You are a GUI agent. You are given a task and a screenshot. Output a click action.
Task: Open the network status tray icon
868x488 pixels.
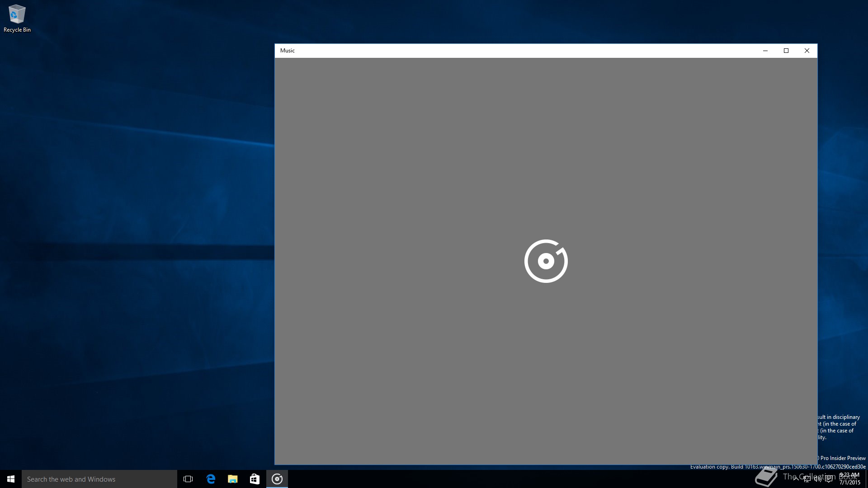click(807, 479)
